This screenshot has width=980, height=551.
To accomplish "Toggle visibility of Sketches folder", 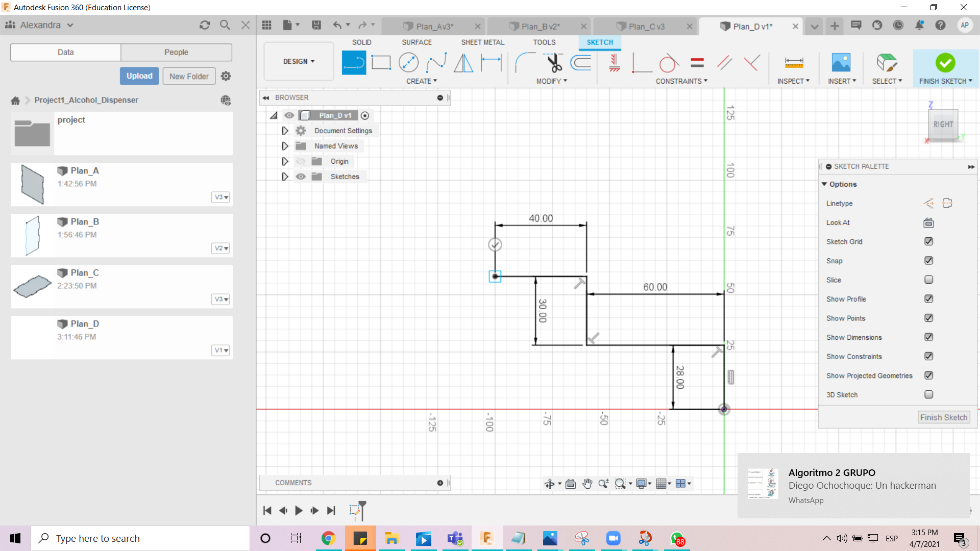I will pyautogui.click(x=301, y=177).
